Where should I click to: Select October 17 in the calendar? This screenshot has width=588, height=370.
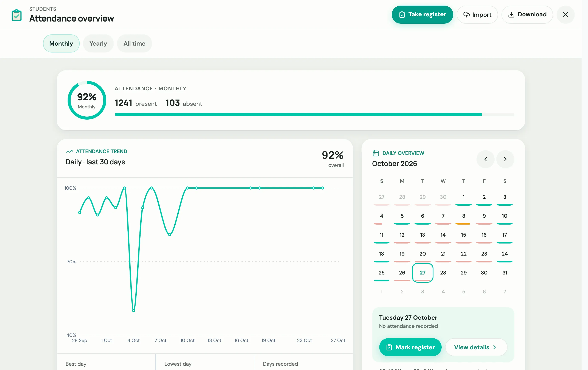click(x=504, y=235)
